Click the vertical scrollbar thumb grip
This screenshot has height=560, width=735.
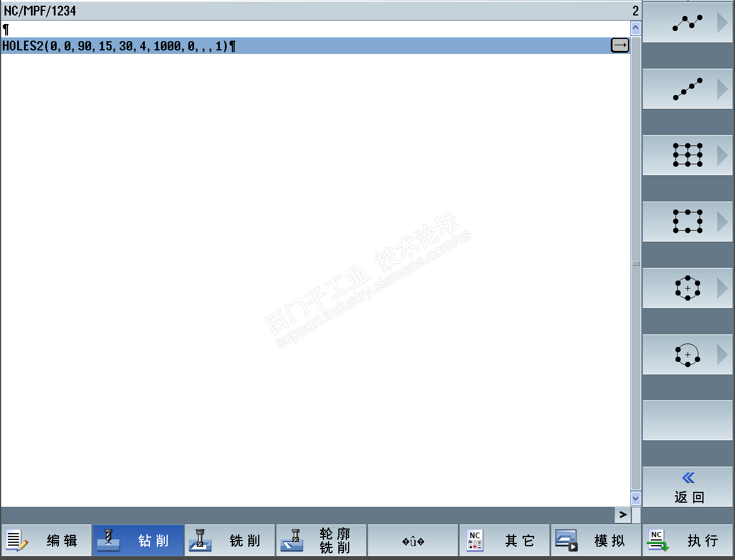pyautogui.click(x=635, y=263)
